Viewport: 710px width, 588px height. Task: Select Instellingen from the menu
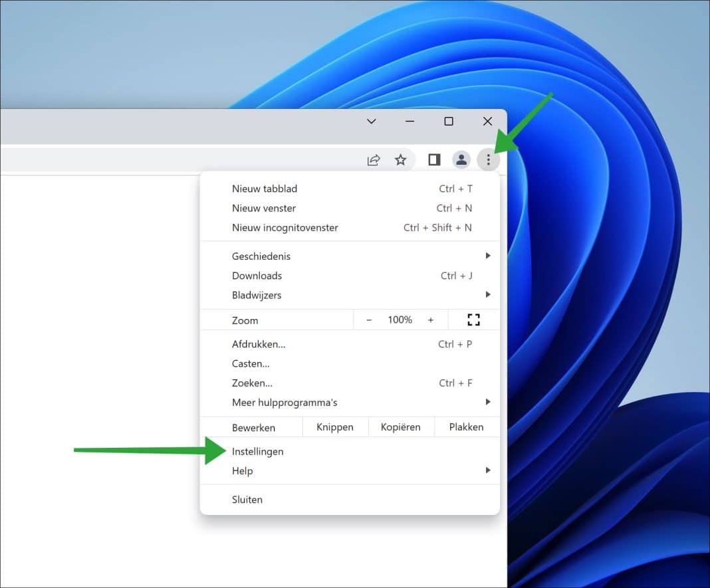coord(257,451)
